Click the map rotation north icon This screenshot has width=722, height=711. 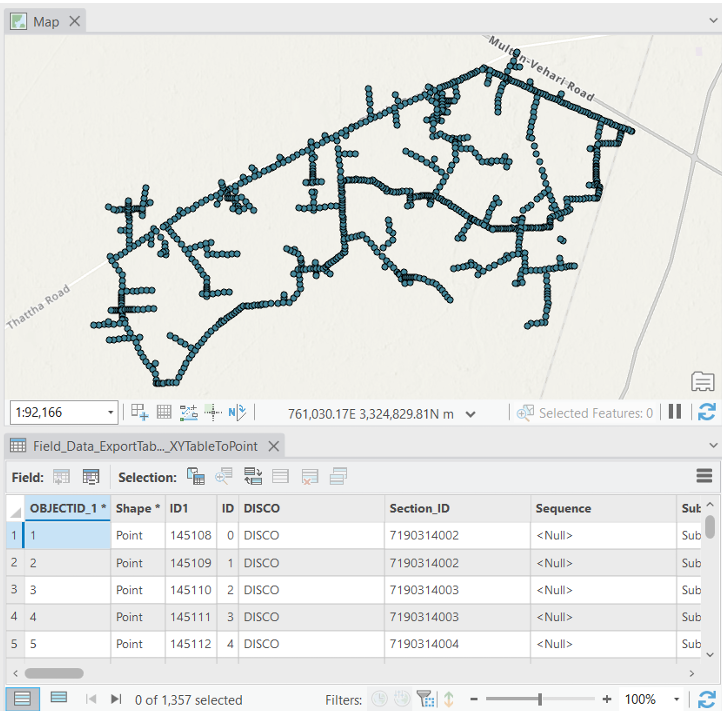tap(237, 412)
